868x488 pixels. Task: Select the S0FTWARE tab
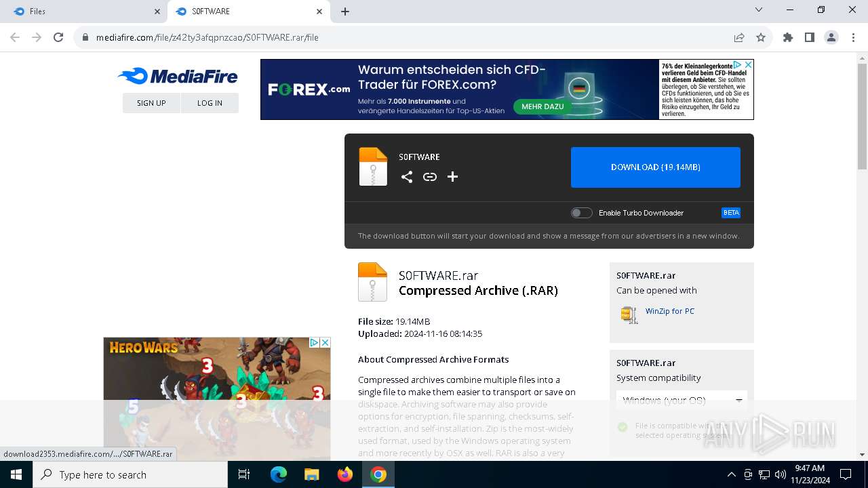pyautogui.click(x=249, y=12)
